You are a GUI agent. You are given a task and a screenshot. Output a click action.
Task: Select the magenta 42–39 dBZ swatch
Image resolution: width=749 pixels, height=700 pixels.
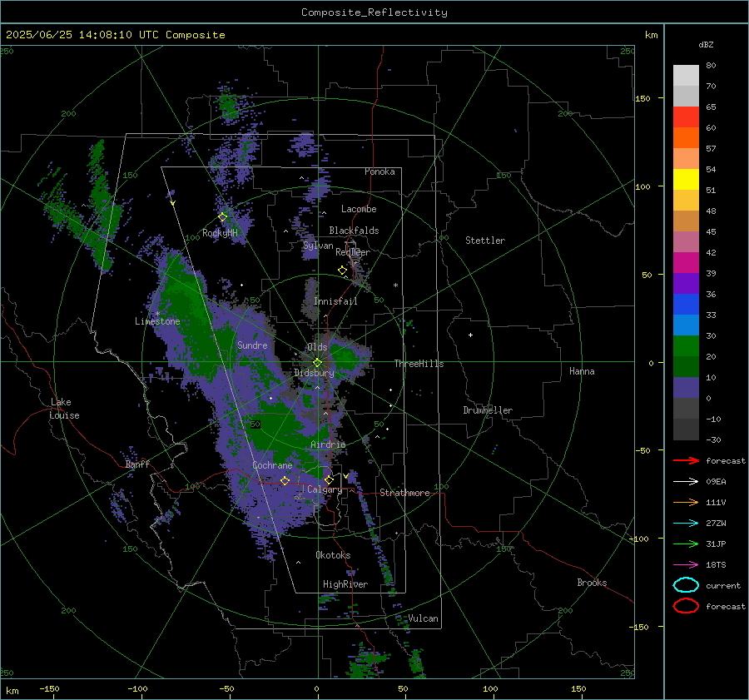click(x=686, y=263)
